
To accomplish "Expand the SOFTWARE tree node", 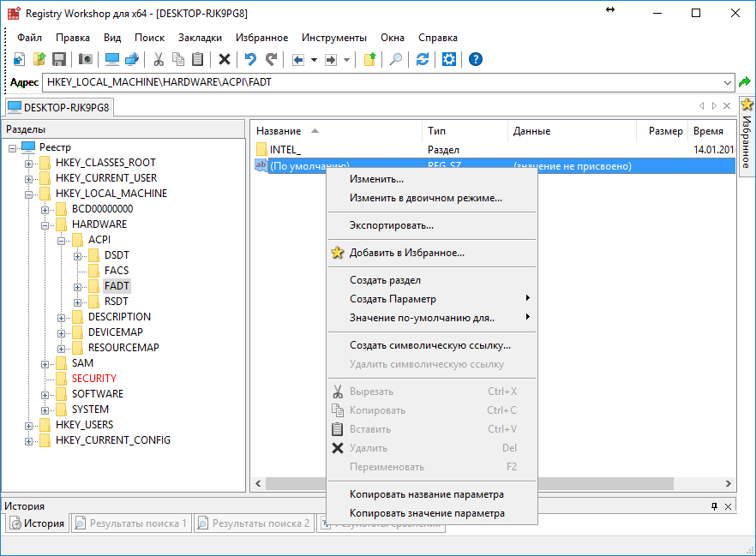I will click(x=45, y=394).
